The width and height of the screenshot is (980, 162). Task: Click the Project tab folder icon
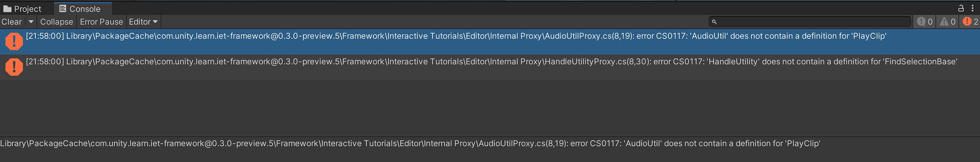point(7,9)
